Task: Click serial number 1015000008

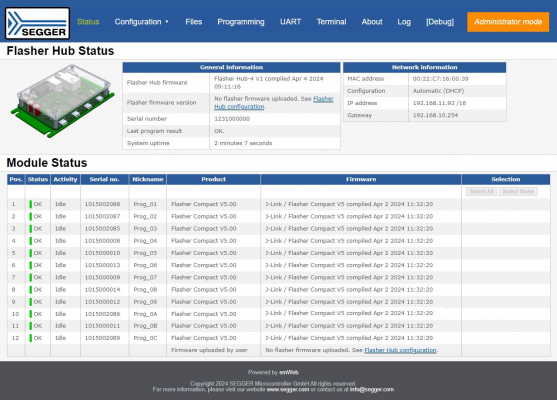Action: 102,241
